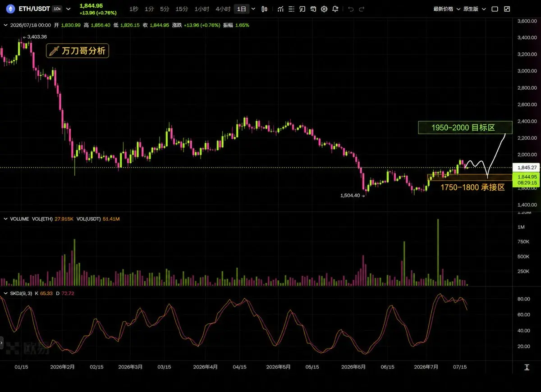The width and height of the screenshot is (541, 392).
Task: Open the technical indicators panel
Action: pyautogui.click(x=280, y=9)
